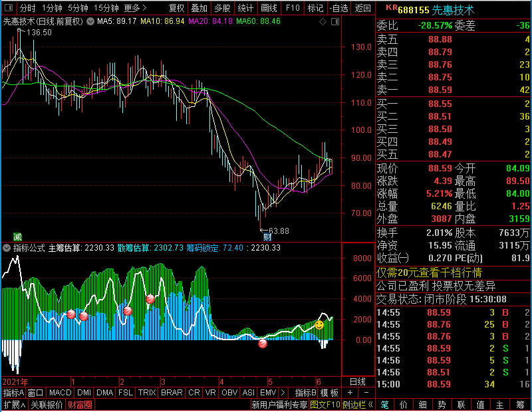Switch indicator to CR
Screen dimensions: 532x412
(x=194, y=393)
